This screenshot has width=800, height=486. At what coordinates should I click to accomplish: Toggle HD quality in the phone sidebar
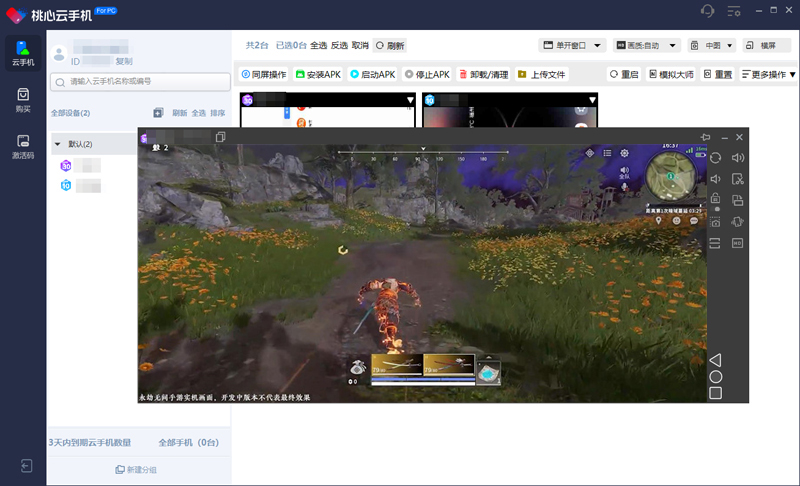tap(738, 243)
